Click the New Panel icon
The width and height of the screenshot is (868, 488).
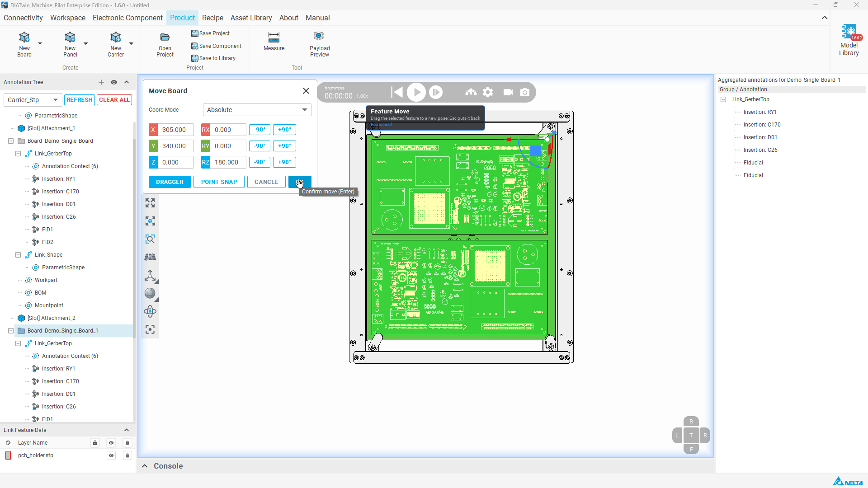point(70,37)
